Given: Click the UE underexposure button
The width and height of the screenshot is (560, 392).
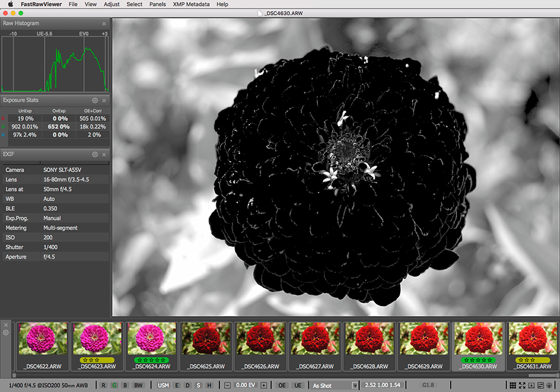Looking at the screenshot, I should [298, 386].
